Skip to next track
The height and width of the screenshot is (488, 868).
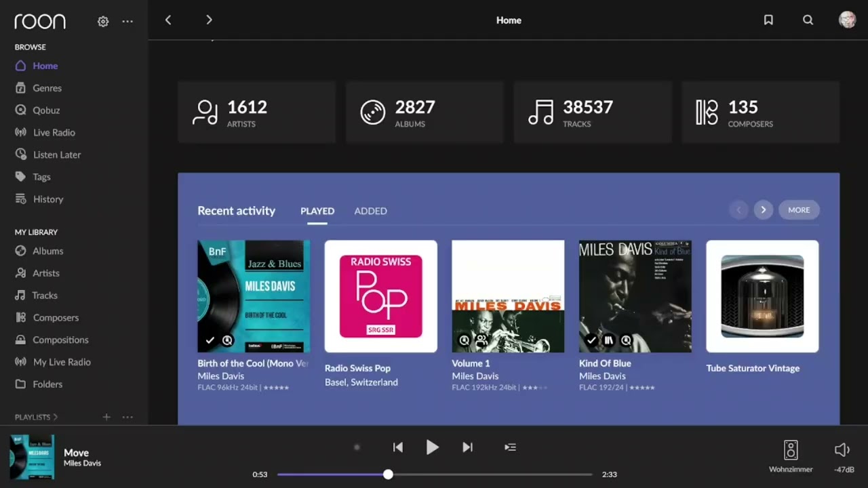point(467,447)
